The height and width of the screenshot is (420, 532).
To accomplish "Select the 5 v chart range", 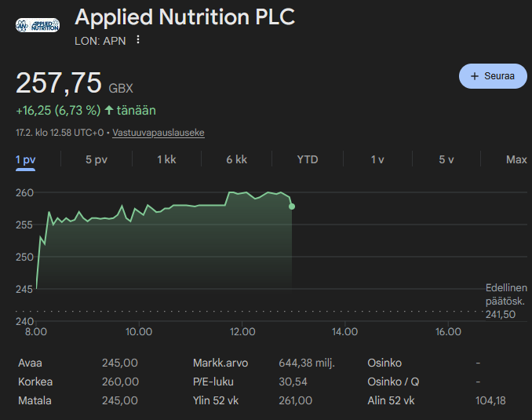I will [x=446, y=159].
